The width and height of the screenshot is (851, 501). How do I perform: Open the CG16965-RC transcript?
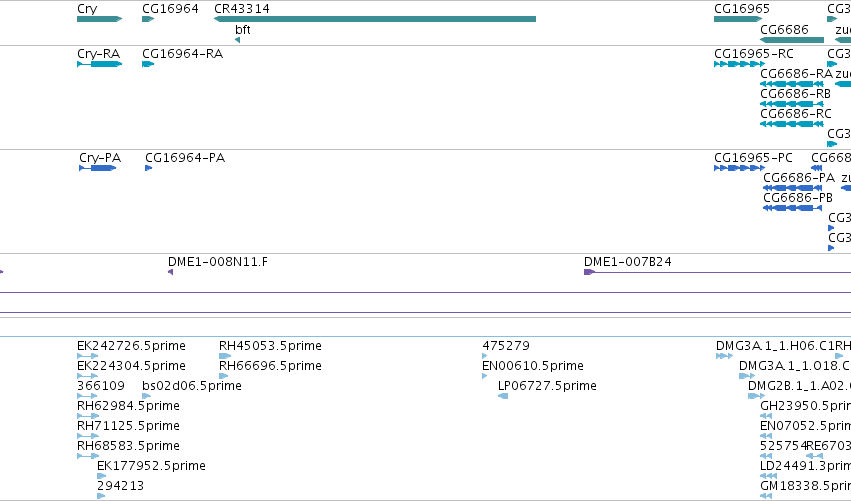click(739, 64)
